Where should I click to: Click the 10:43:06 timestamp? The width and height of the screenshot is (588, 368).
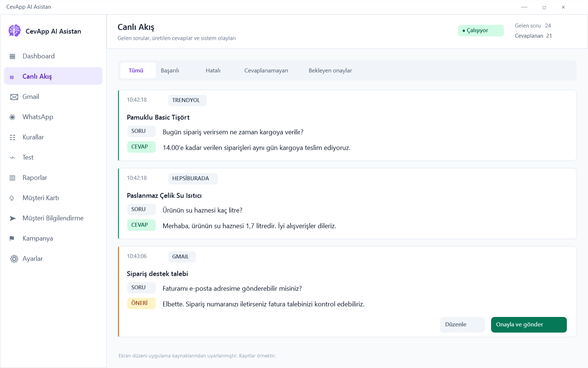137,256
